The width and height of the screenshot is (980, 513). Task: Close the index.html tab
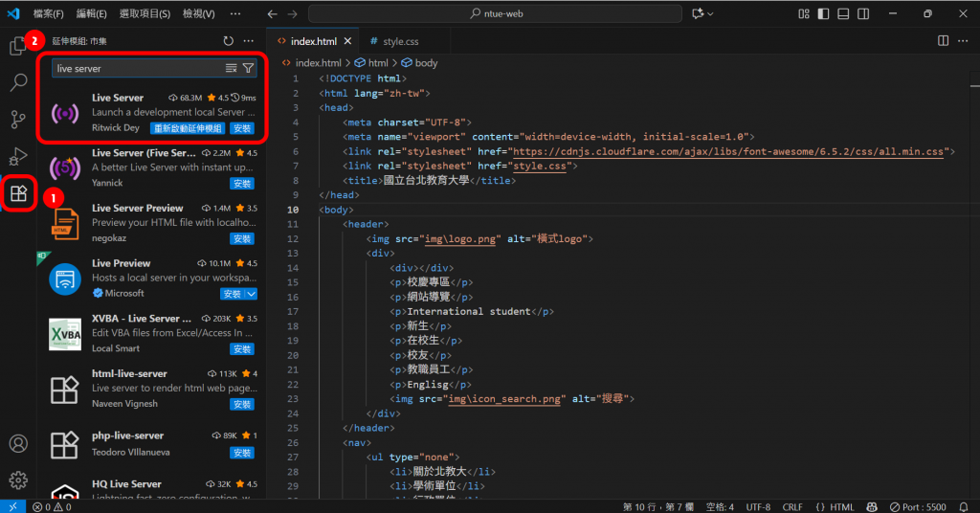coord(347,41)
